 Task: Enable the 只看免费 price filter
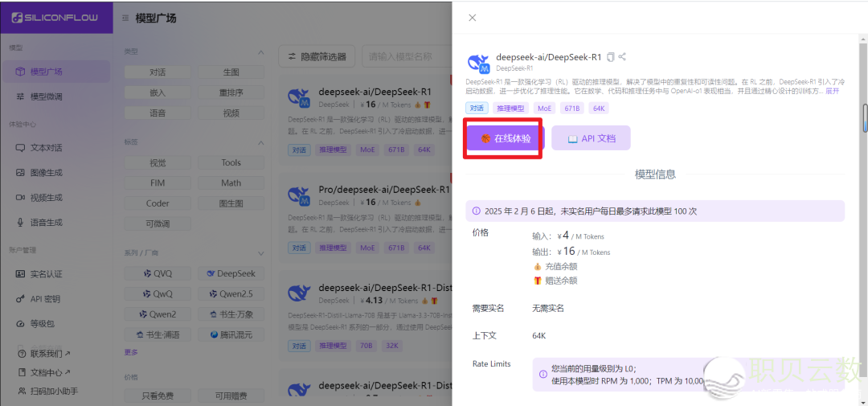(x=158, y=396)
